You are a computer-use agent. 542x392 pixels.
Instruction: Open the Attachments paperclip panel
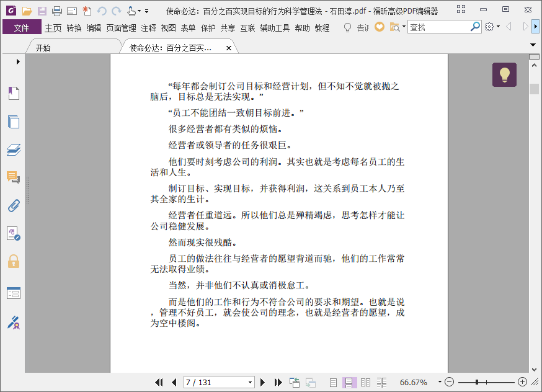[14, 205]
